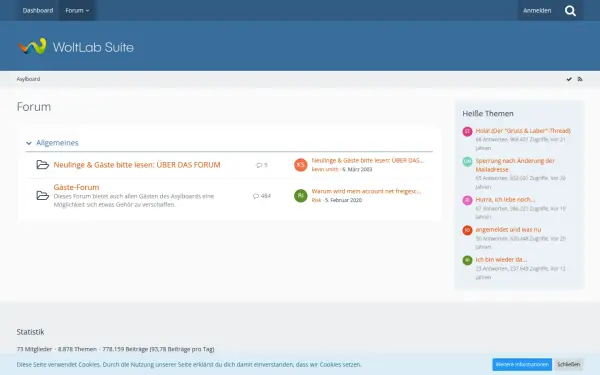Open the Gäste-Forum board
Image resolution: width=600 pixels, height=375 pixels.
pos(77,187)
